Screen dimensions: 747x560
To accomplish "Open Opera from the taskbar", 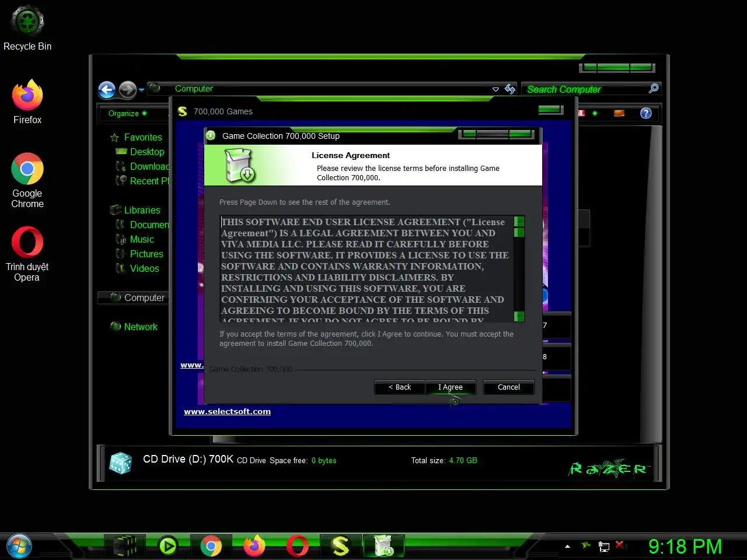I will pyautogui.click(x=298, y=547).
